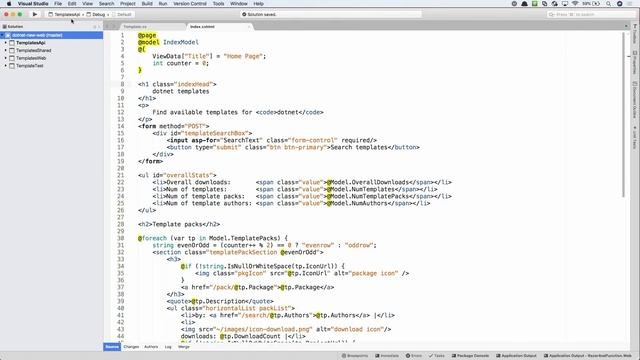This screenshot has height=360, width=640.
Task: Close the Solution pad
Action: pos(99,27)
